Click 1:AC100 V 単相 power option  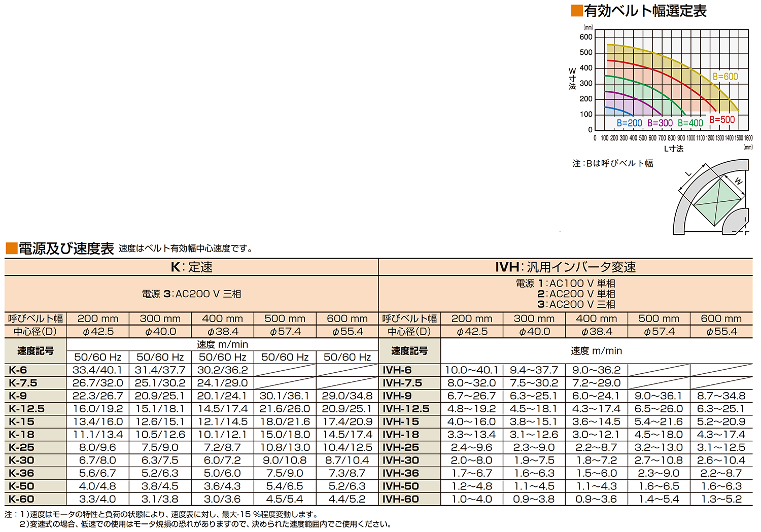[x=576, y=283]
